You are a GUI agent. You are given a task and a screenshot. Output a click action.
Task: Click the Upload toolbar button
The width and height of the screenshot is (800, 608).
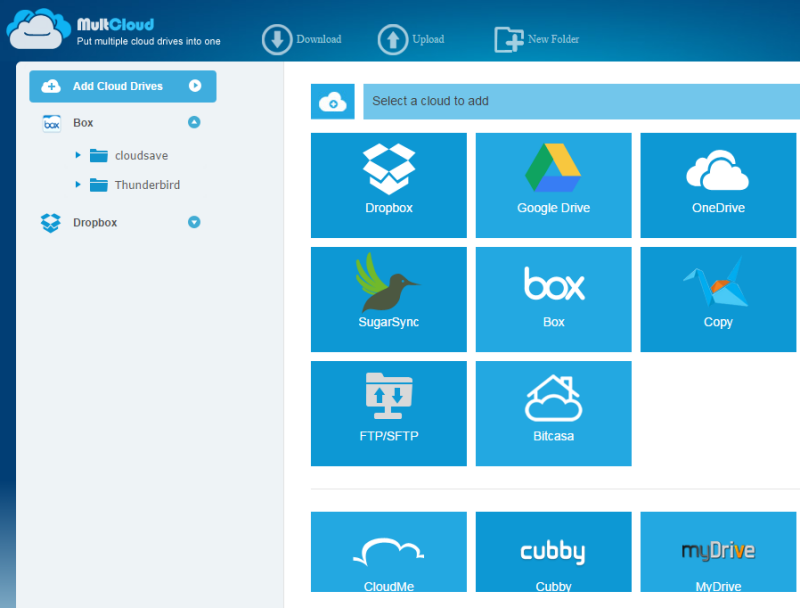[411, 39]
